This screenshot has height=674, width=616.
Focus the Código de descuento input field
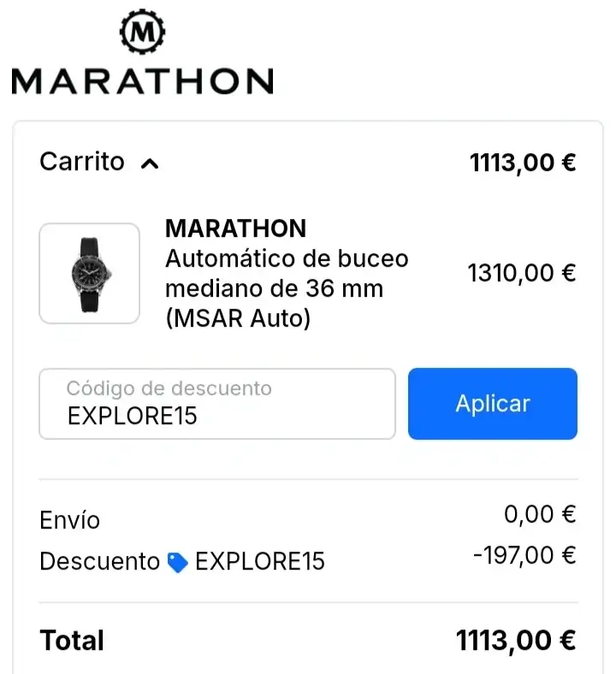pos(217,404)
